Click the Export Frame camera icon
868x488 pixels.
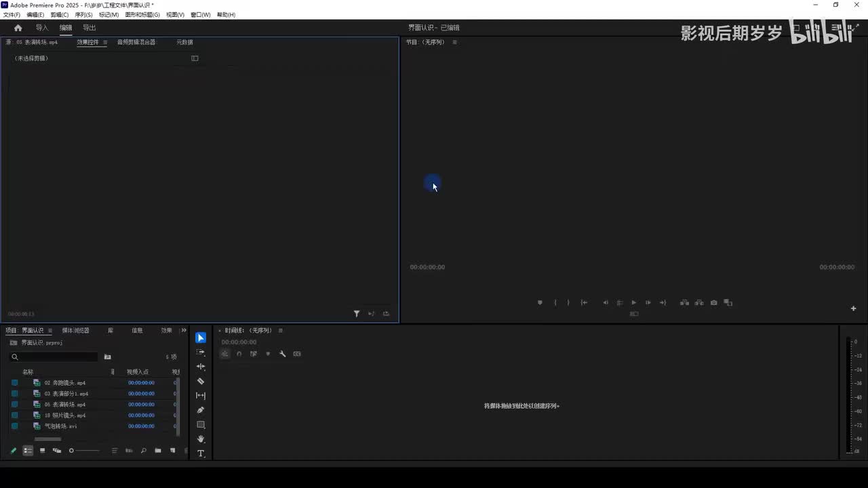tap(713, 303)
